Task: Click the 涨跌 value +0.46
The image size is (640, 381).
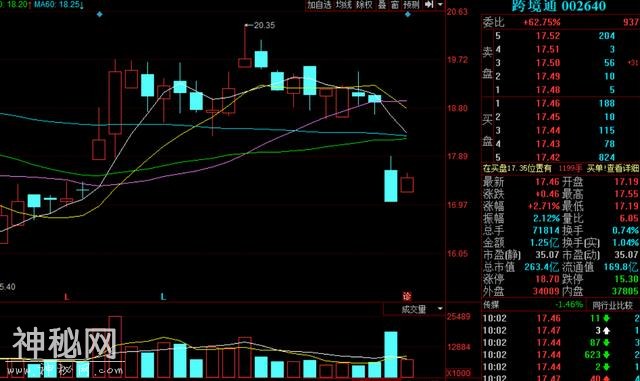Action: click(x=547, y=194)
